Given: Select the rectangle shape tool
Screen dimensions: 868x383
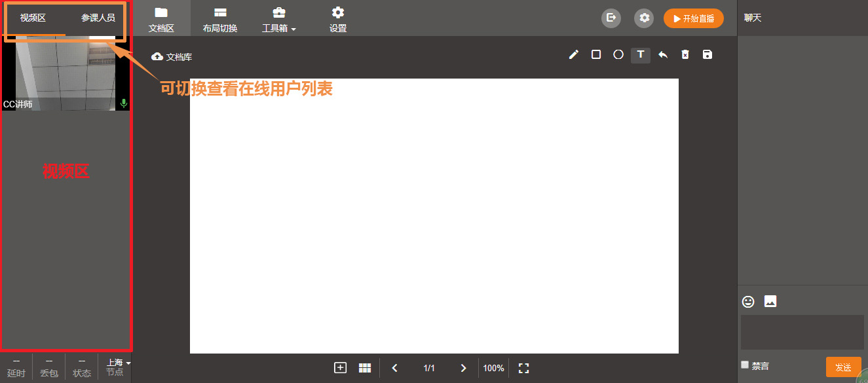Looking at the screenshot, I should pyautogui.click(x=596, y=55).
